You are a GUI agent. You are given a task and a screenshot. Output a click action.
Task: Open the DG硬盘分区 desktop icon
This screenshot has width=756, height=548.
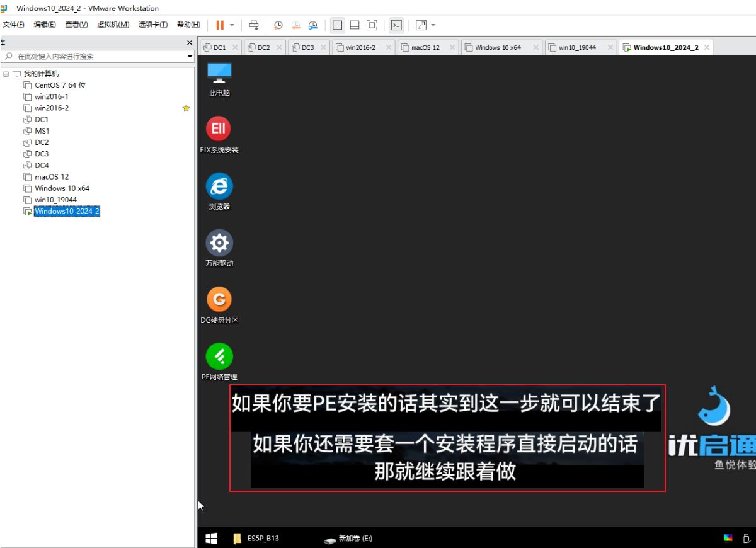point(219,300)
